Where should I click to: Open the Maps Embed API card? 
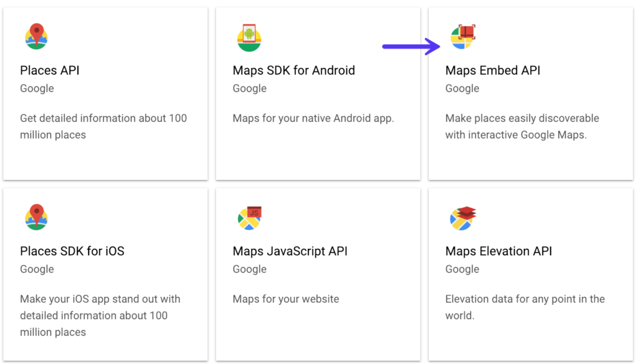pos(530,93)
